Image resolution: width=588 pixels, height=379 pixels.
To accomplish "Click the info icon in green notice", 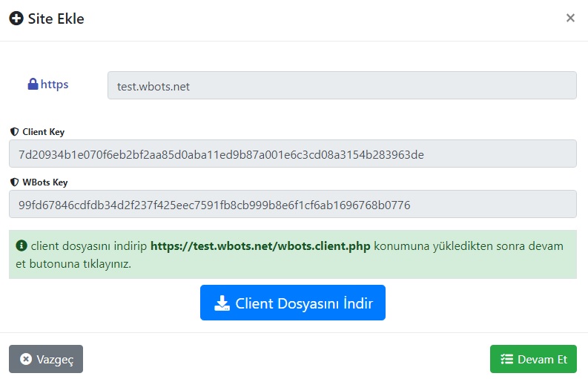I will [22, 245].
